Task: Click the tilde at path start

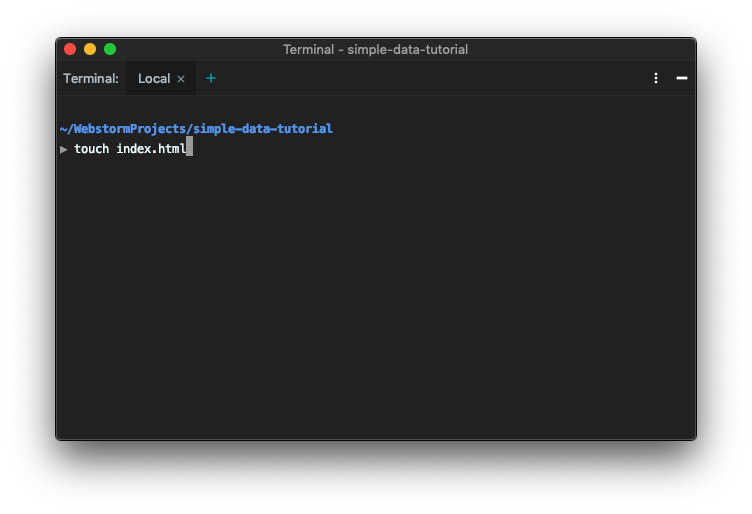Action: point(63,129)
